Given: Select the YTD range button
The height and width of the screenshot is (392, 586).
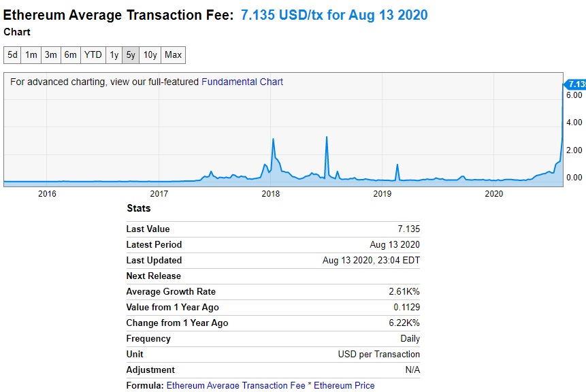Looking at the screenshot, I should [93, 55].
